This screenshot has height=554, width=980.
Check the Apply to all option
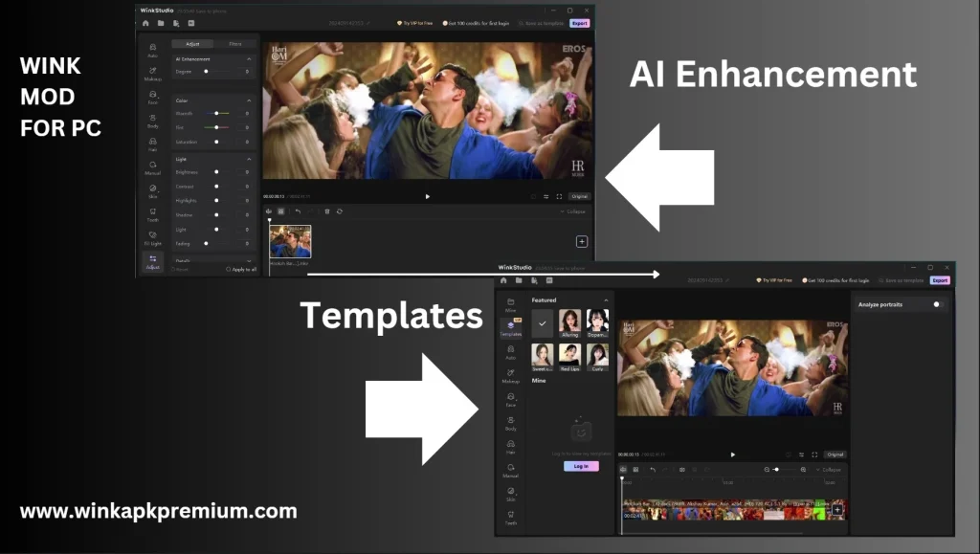click(241, 269)
